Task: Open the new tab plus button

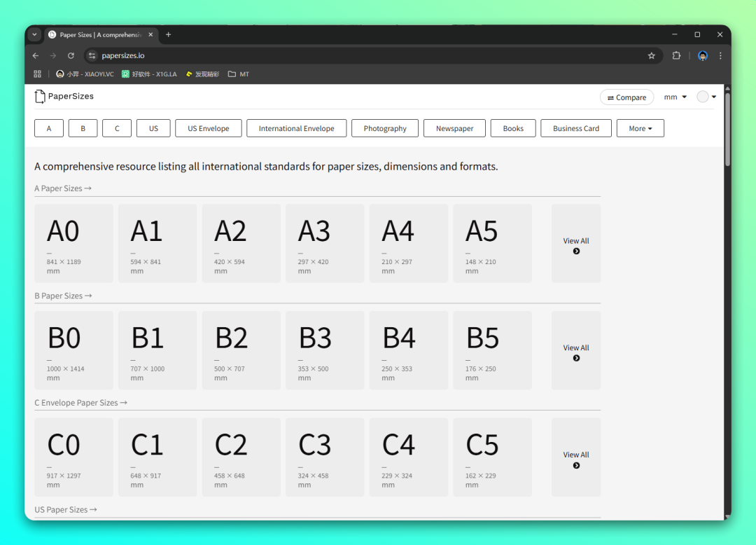Action: (168, 34)
